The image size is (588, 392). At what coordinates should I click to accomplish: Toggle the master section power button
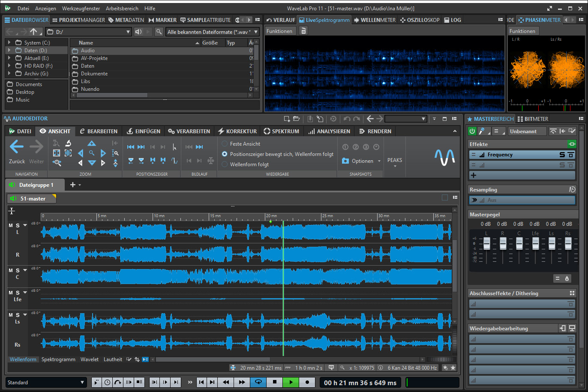(x=472, y=131)
